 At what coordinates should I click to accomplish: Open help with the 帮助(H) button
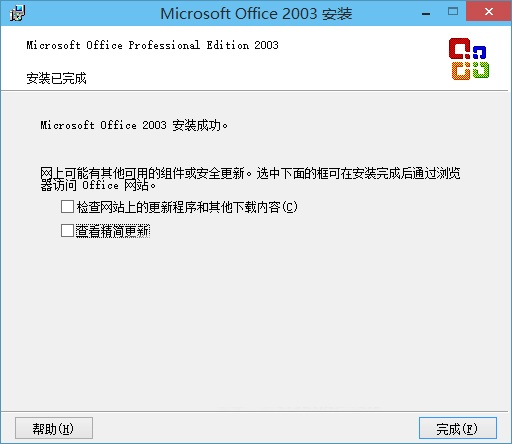pos(54,428)
